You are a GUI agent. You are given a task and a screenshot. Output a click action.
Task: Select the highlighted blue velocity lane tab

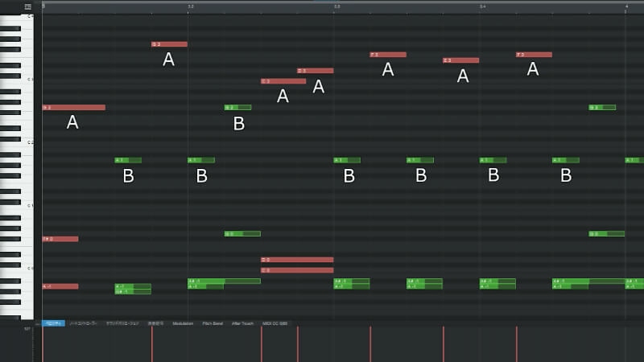point(53,323)
